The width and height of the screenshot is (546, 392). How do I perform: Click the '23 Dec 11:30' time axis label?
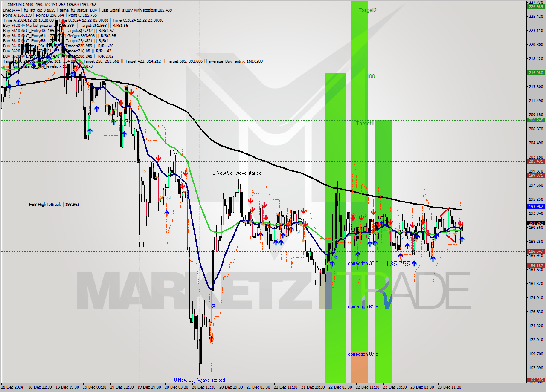450,387
